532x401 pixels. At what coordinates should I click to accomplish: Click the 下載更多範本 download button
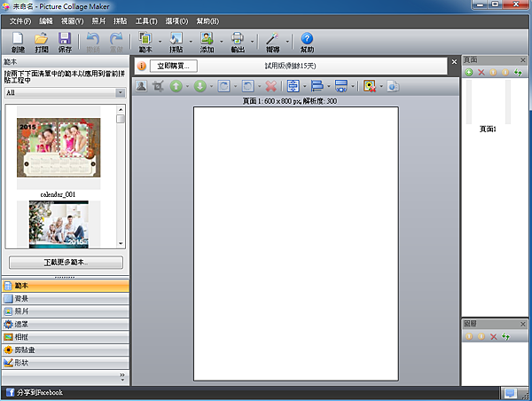point(65,263)
